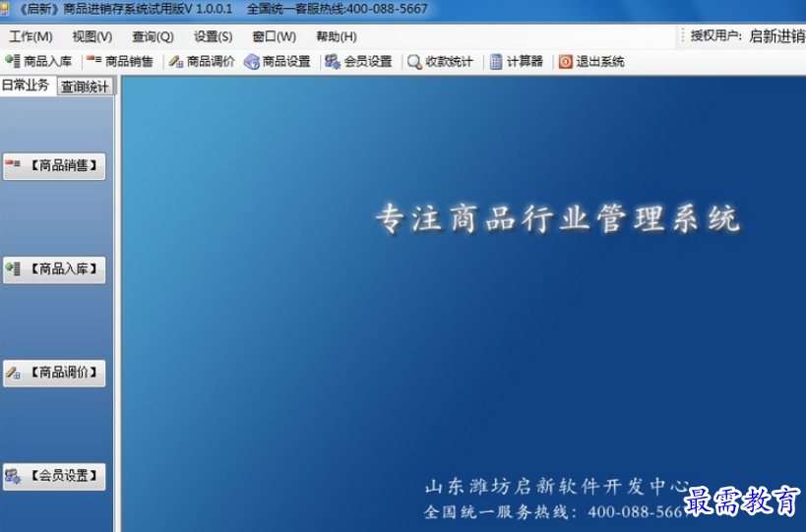Click the 【商品销售】 sidebar button
The width and height of the screenshot is (806, 532).
click(x=54, y=166)
